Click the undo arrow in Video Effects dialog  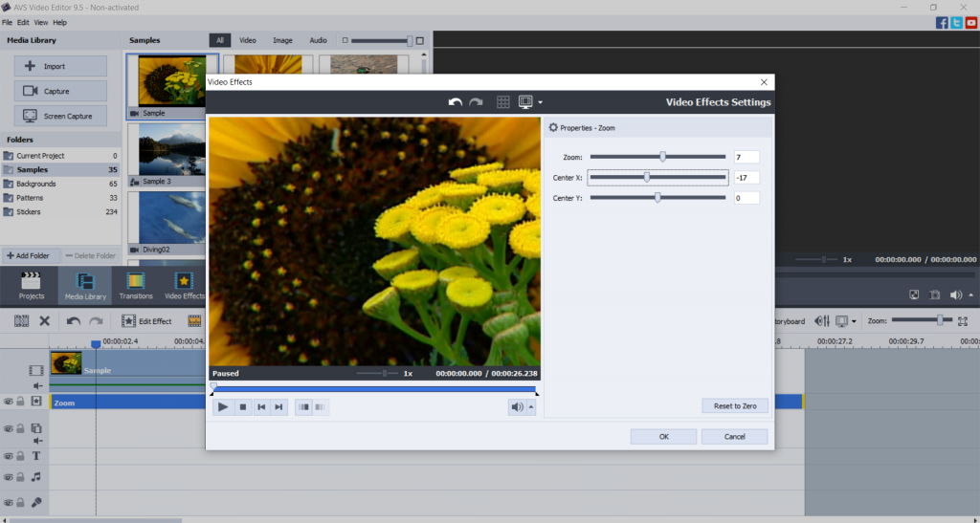pos(456,102)
